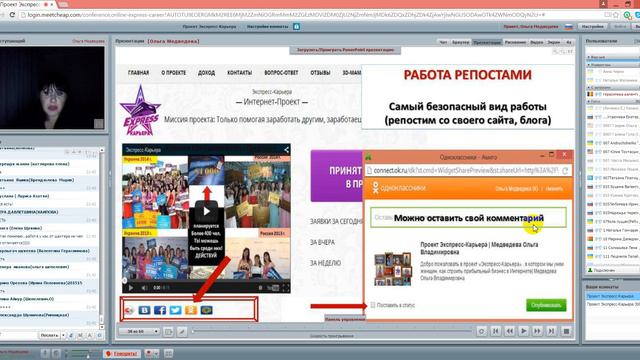Open the shared project thumbnail in popup
The width and height of the screenshot is (640, 360).
click(393, 269)
